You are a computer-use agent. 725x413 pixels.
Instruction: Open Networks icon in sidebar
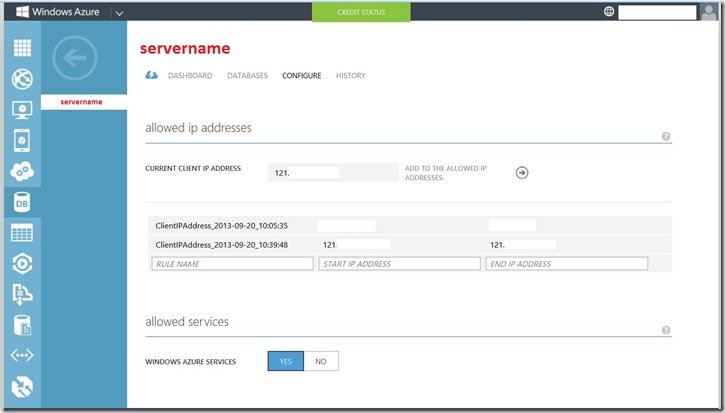point(21,356)
